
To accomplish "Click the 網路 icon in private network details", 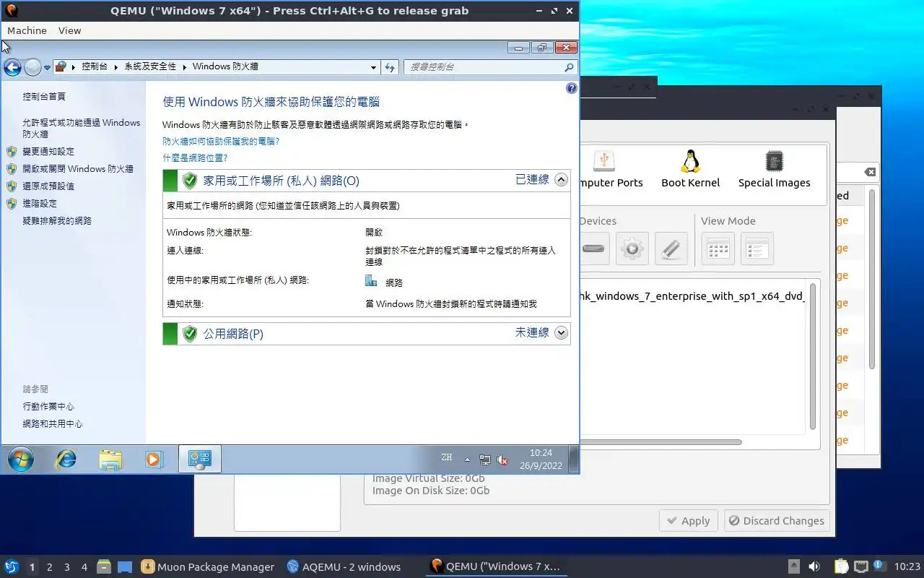I will point(371,281).
